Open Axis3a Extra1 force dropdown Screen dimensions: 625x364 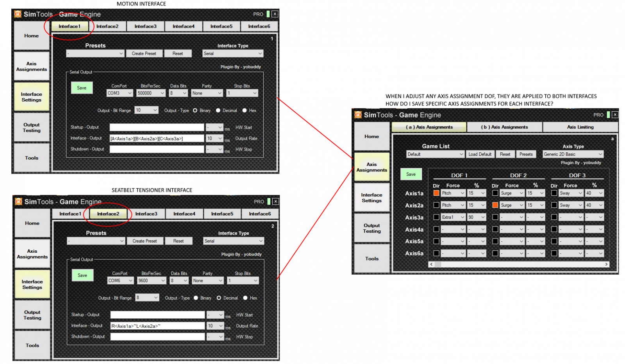(x=453, y=217)
